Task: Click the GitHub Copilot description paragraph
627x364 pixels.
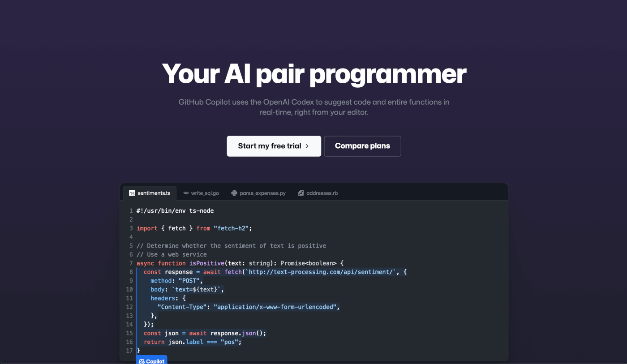Action: point(313,107)
